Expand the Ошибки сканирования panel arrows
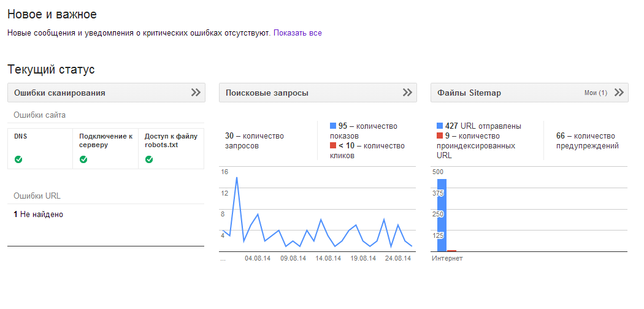Screen dimensions: 644x309 (x=196, y=93)
